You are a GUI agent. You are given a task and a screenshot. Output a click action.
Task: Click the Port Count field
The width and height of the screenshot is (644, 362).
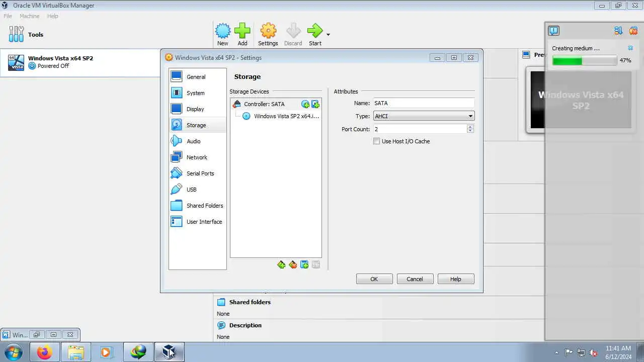pyautogui.click(x=420, y=129)
